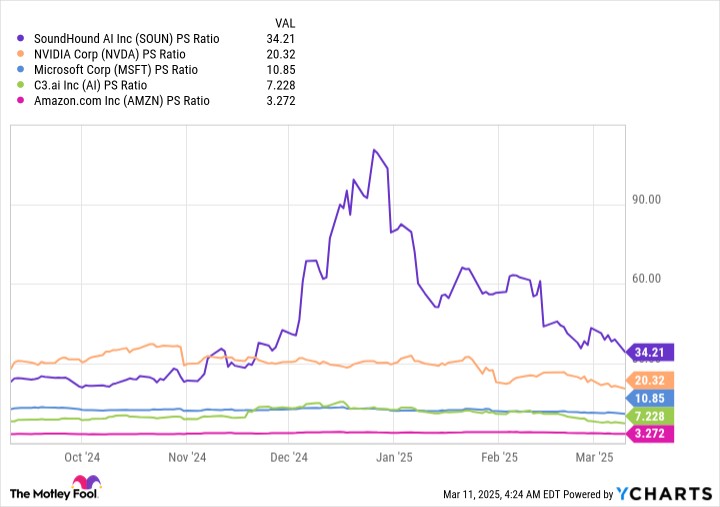Click legend value 10.85

[281, 70]
